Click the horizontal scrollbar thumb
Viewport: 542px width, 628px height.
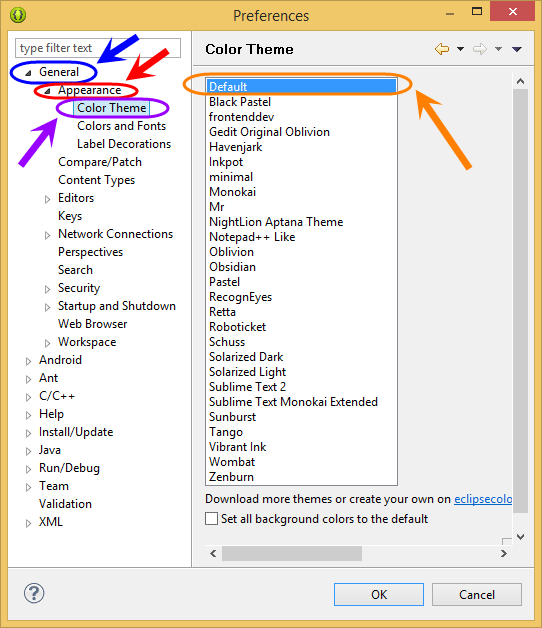tap(292, 554)
